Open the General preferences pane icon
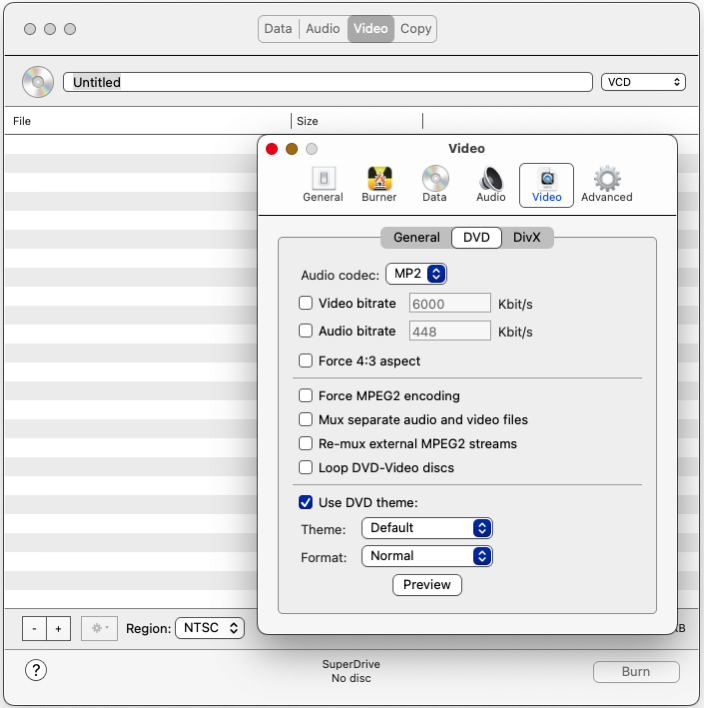 [323, 184]
